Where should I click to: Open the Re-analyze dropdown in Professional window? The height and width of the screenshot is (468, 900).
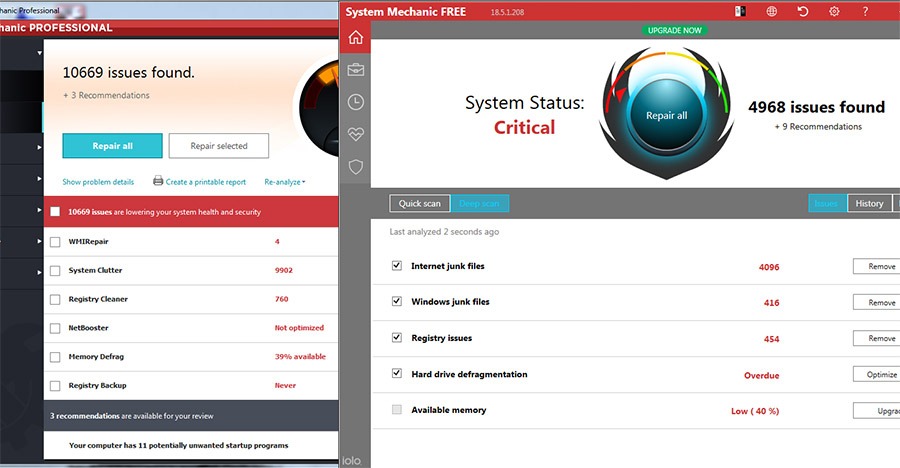click(x=285, y=182)
